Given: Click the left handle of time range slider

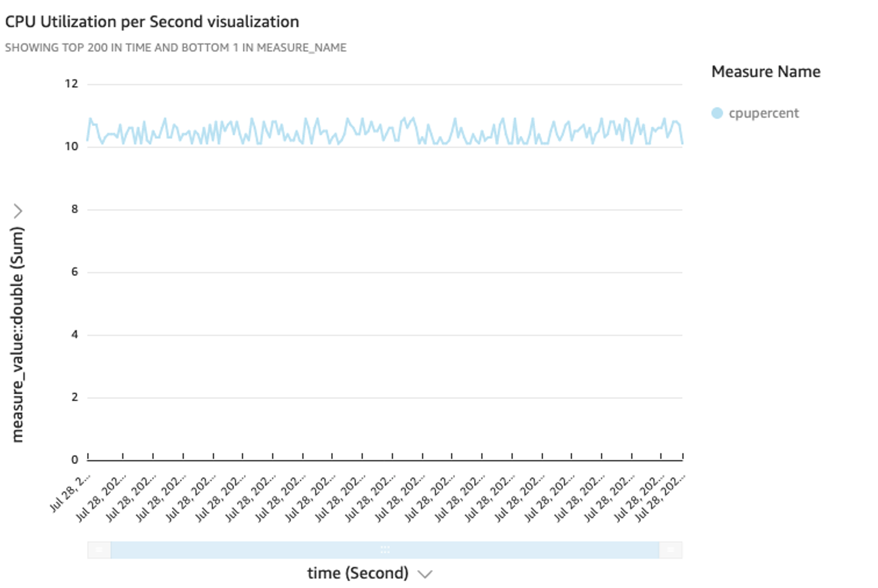Looking at the screenshot, I should click(x=99, y=550).
